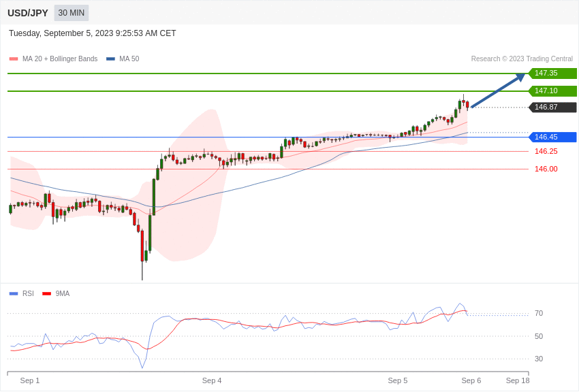This screenshot has width=579, height=392.
Task: Click the date text Tuesday, September 5, 2023
Action: click(x=61, y=33)
